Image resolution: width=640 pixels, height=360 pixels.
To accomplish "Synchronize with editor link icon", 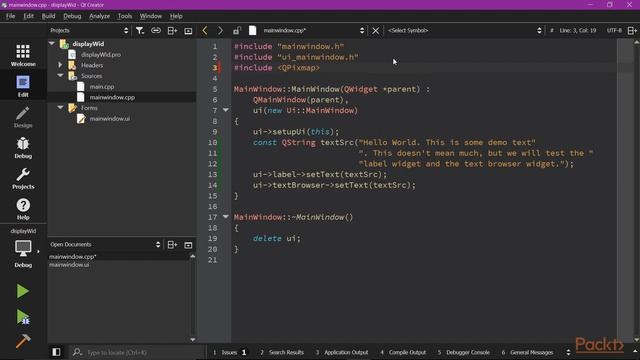I will 156,31.
